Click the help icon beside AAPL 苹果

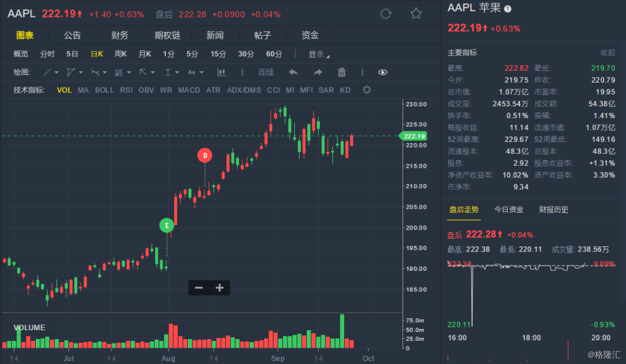(x=508, y=9)
